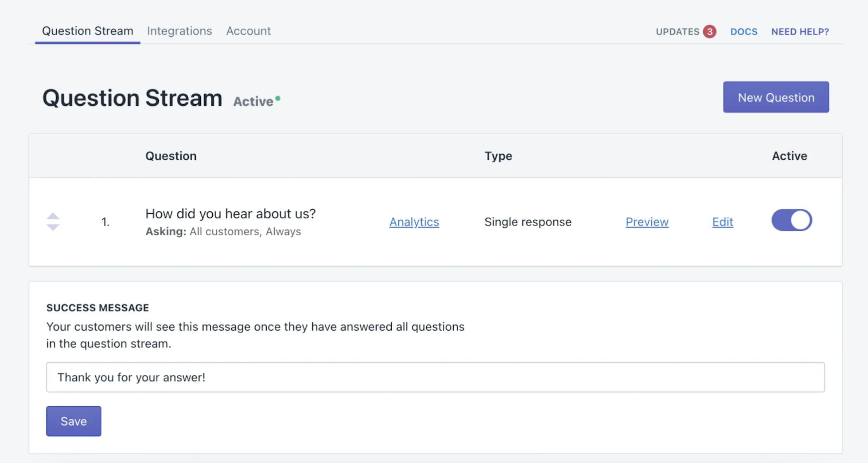Switch to the Integrations tab
The height and width of the screenshot is (463, 868).
click(179, 31)
